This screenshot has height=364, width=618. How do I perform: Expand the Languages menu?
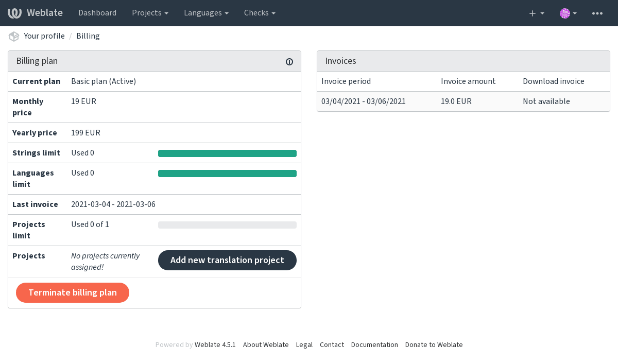tap(206, 13)
